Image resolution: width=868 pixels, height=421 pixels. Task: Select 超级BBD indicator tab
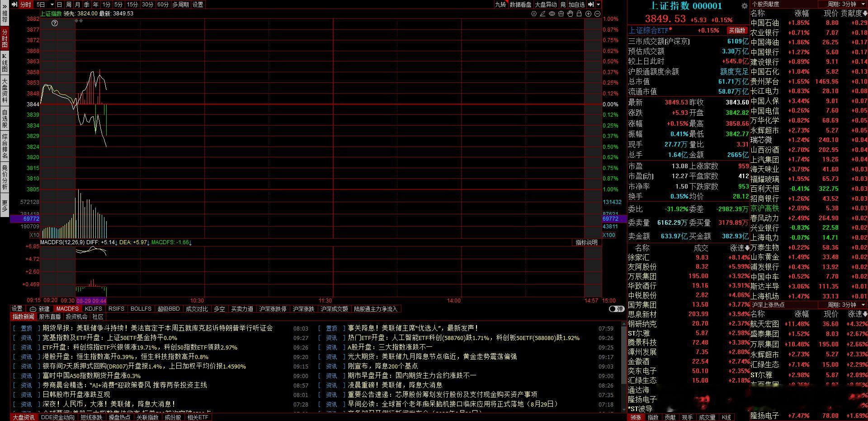169,309
